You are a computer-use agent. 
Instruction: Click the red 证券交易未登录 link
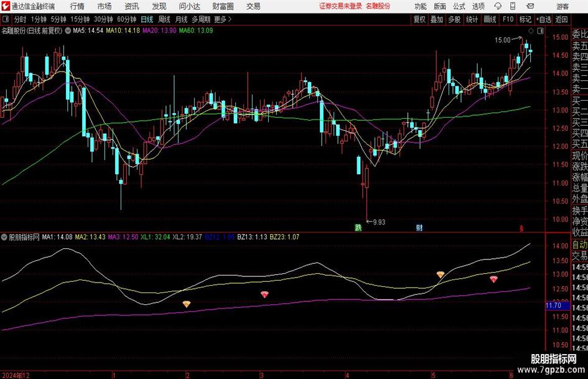pos(340,6)
